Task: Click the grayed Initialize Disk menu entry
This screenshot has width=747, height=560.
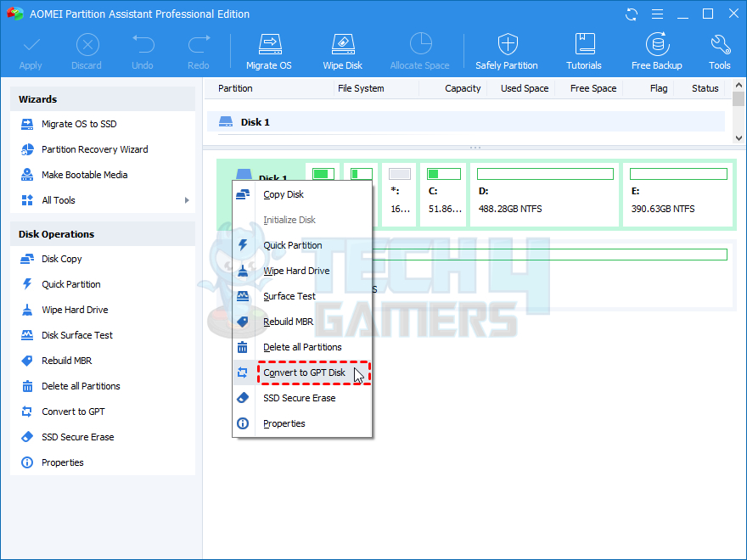Action: tap(302, 220)
